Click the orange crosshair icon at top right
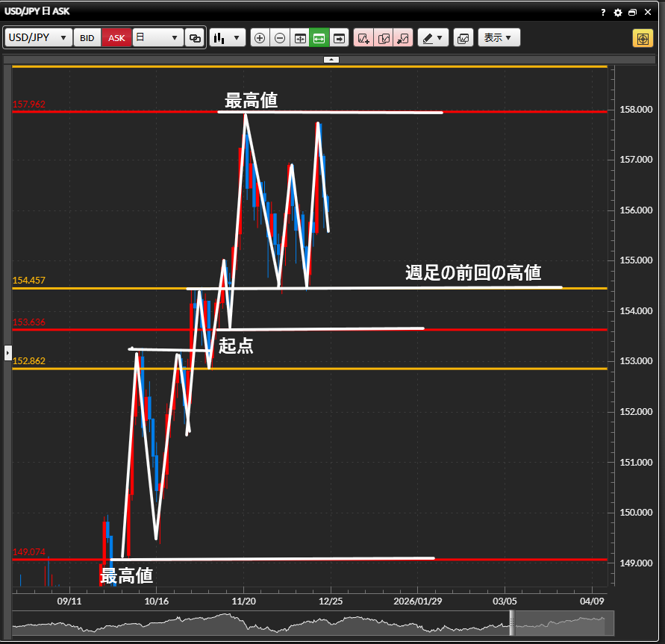Viewport: 665px width, 644px height. point(643,38)
